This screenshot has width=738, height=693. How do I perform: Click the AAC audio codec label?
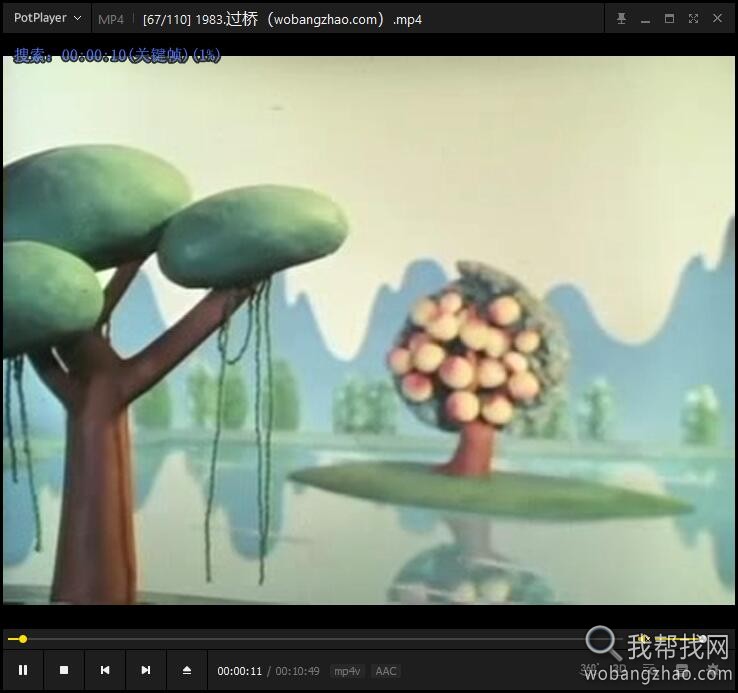pyautogui.click(x=386, y=671)
